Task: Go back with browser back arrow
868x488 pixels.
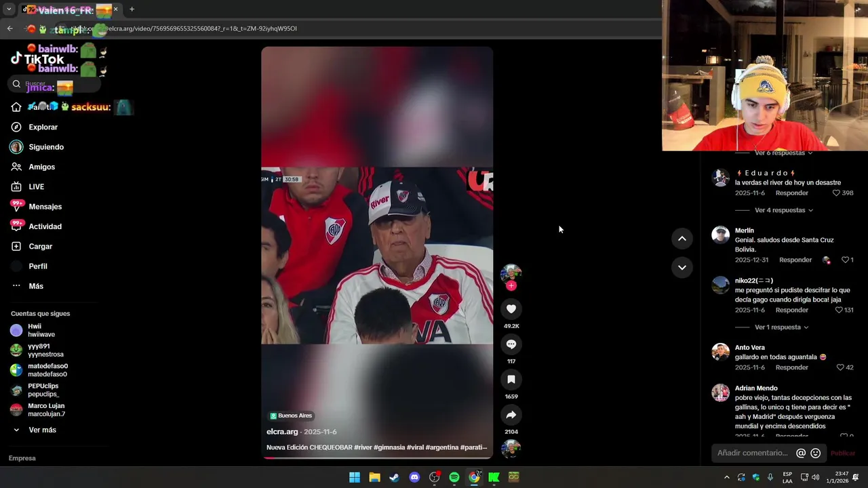Action: (x=9, y=28)
